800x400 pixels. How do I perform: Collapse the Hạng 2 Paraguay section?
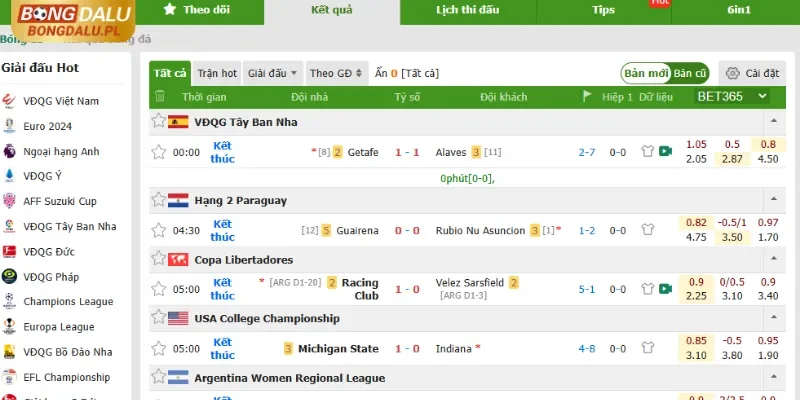[771, 200]
